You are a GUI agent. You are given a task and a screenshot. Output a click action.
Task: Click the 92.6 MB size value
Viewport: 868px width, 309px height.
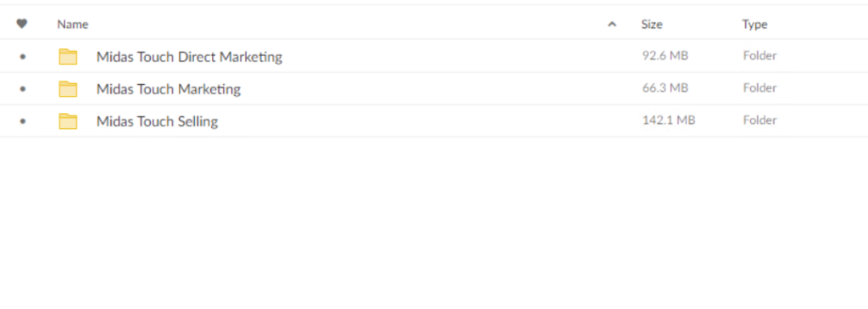(x=665, y=56)
